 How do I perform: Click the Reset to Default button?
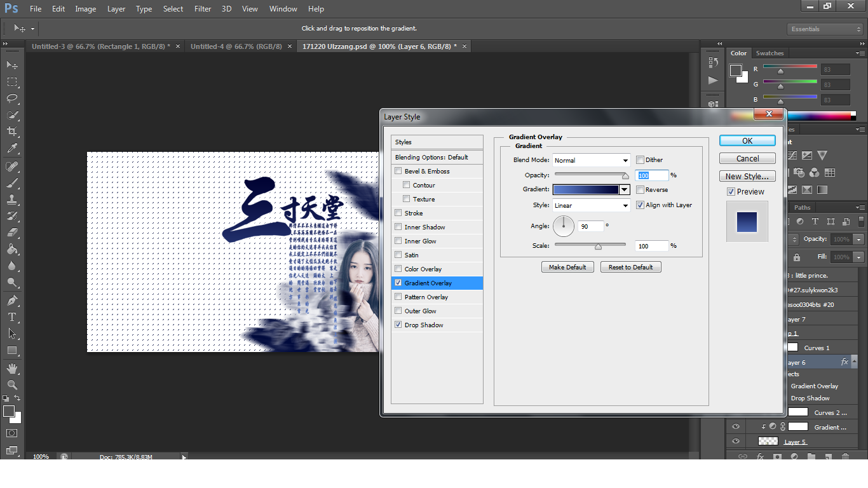pos(630,268)
